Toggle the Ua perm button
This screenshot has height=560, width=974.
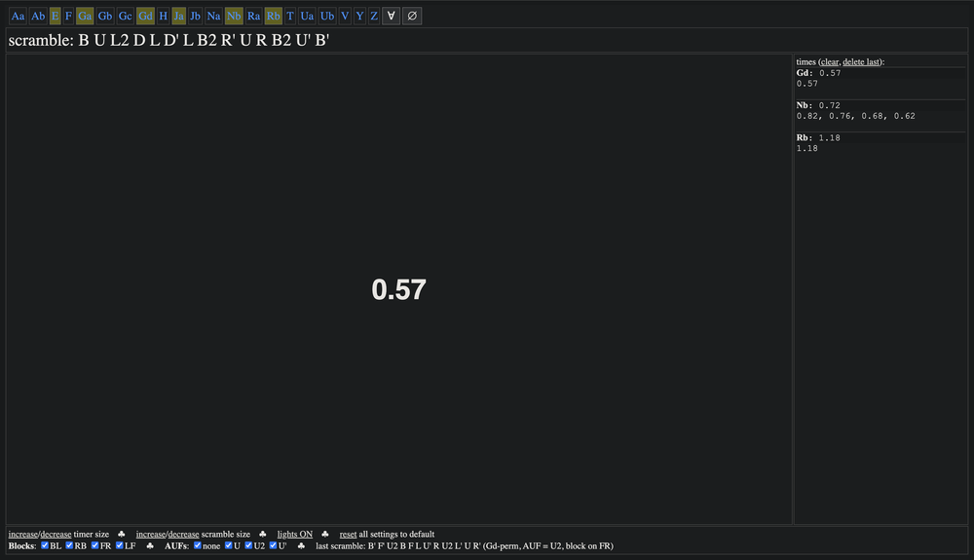307,16
